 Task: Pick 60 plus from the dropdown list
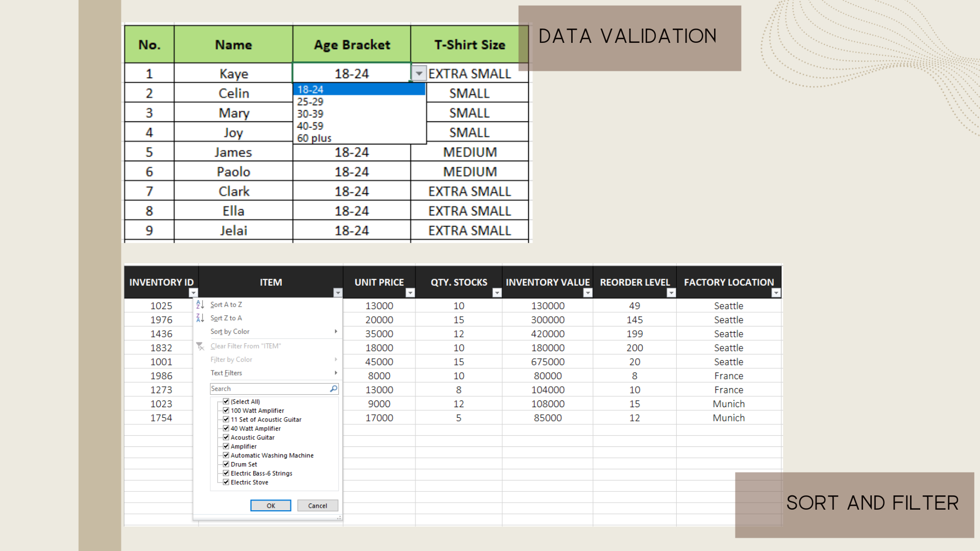(x=359, y=138)
